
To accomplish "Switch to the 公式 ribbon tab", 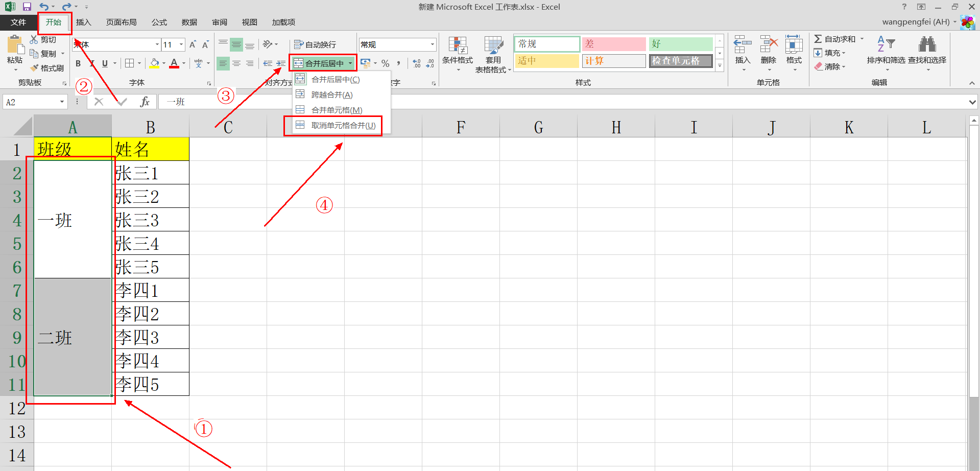I will pyautogui.click(x=159, y=22).
